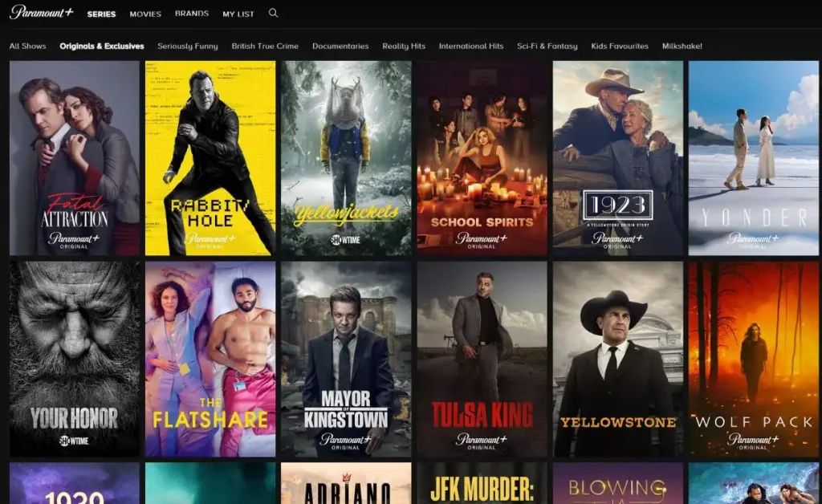The image size is (822, 504).
Task: Open the Rabbit Hole poster
Action: pos(210,158)
